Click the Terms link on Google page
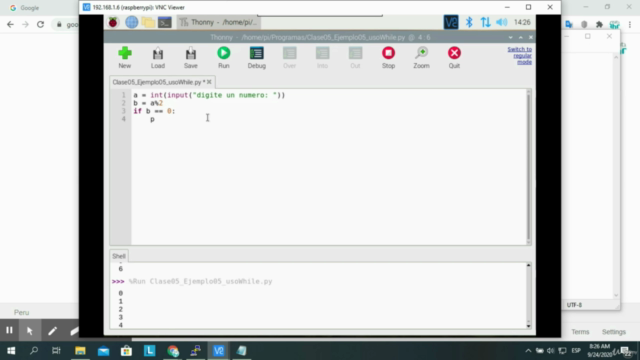 pyautogui.click(x=580, y=332)
